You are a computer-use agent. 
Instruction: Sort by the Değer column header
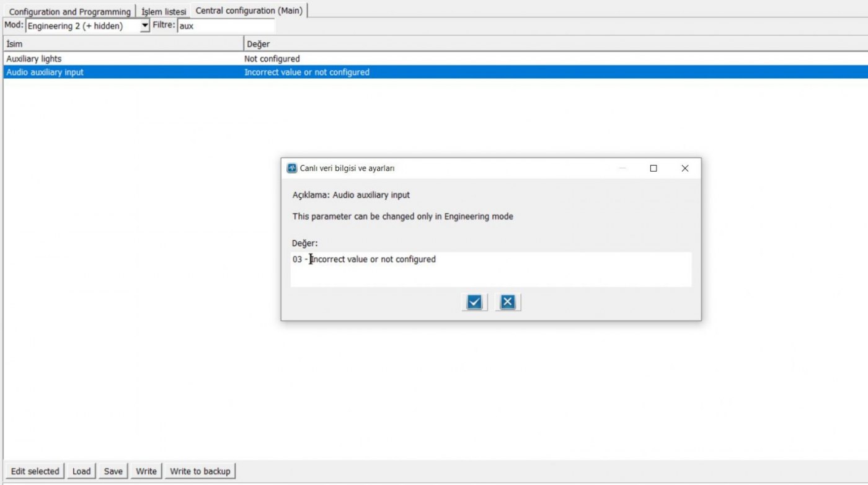tap(556, 44)
